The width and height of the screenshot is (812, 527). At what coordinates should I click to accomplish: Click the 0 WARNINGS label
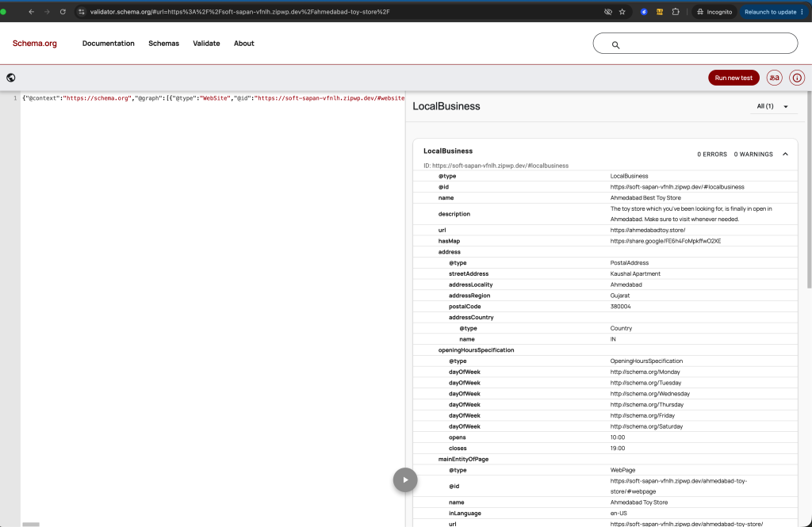click(753, 155)
